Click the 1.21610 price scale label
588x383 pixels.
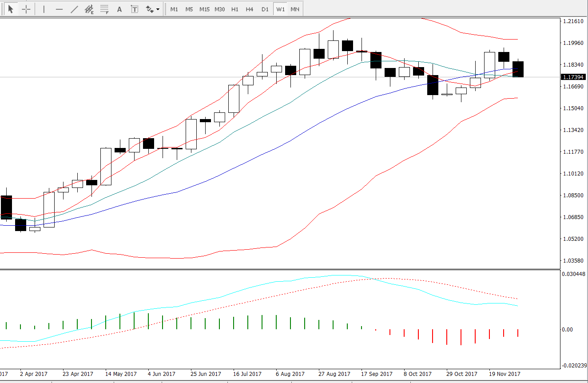[x=573, y=21]
